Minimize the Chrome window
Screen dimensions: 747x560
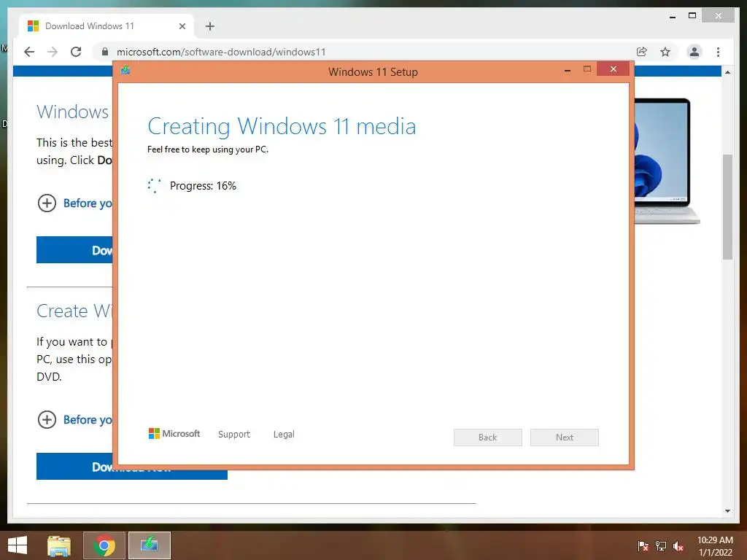pyautogui.click(x=673, y=16)
